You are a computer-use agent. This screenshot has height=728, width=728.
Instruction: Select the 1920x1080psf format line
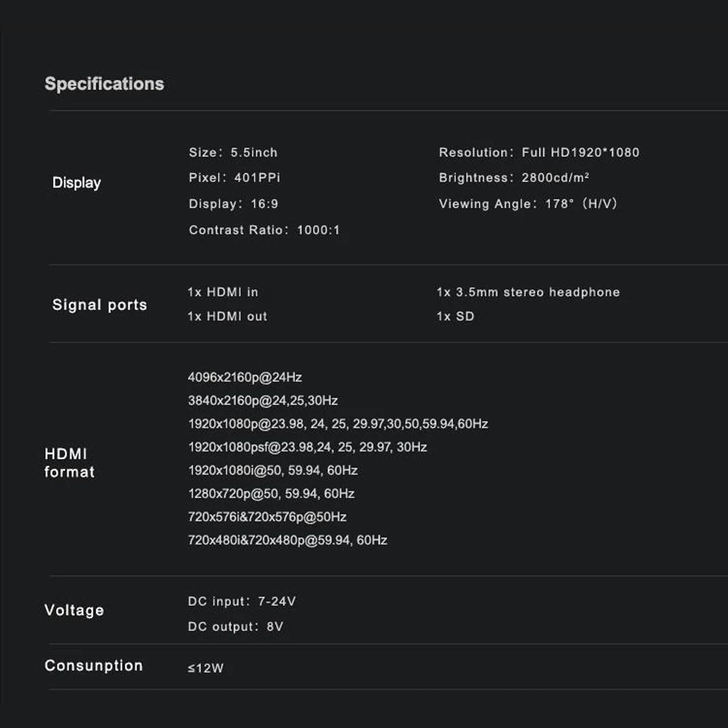click(x=307, y=447)
